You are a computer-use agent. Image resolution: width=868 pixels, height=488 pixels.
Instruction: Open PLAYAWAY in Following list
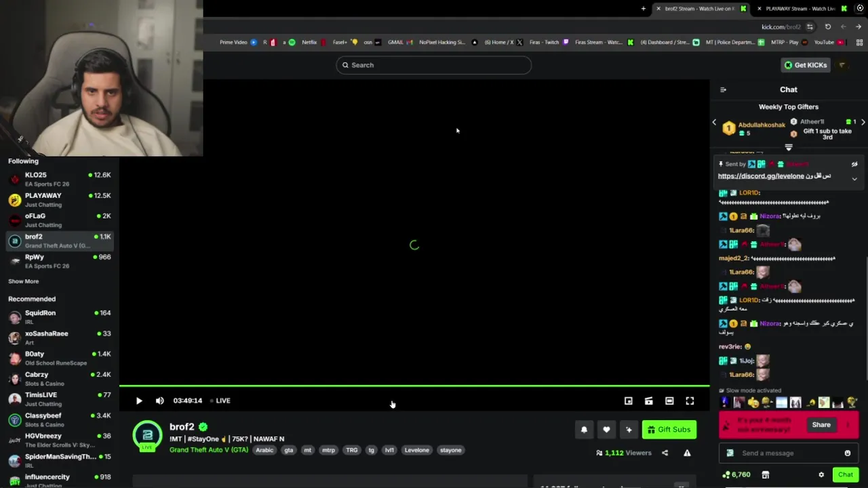click(60, 200)
